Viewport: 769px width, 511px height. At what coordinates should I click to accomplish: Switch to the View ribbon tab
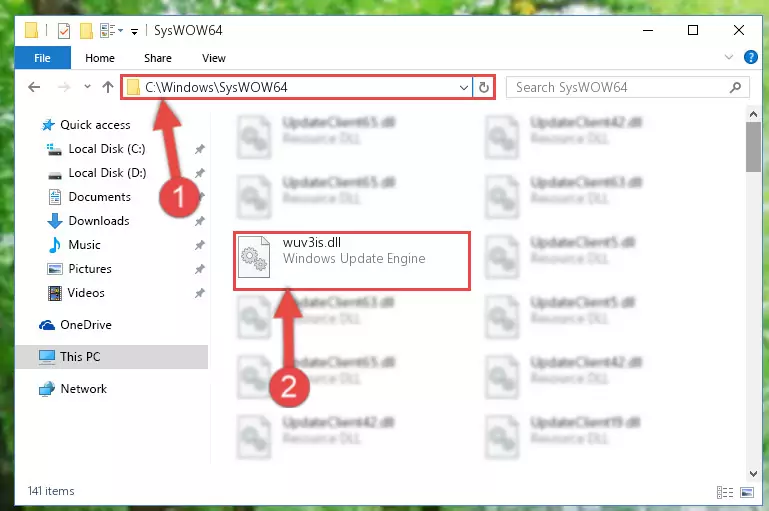click(213, 58)
